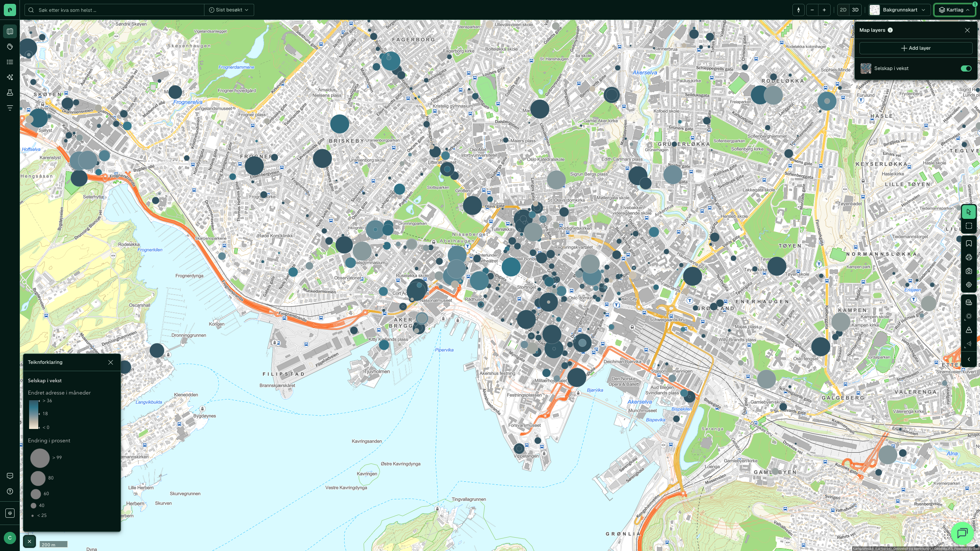Open the elevation mountain tool
This screenshot has height=551, width=980.
click(969, 330)
